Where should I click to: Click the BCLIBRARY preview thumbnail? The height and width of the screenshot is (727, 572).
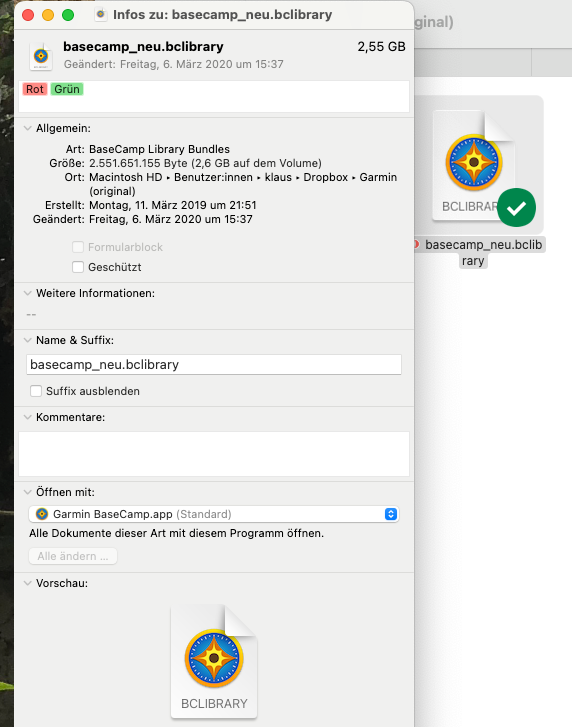click(x=214, y=662)
